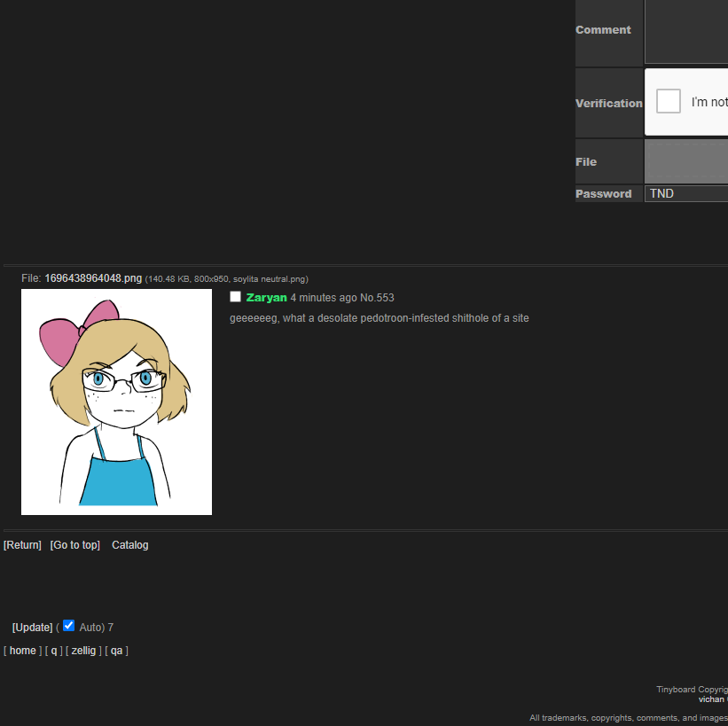Click the Return link

22,545
